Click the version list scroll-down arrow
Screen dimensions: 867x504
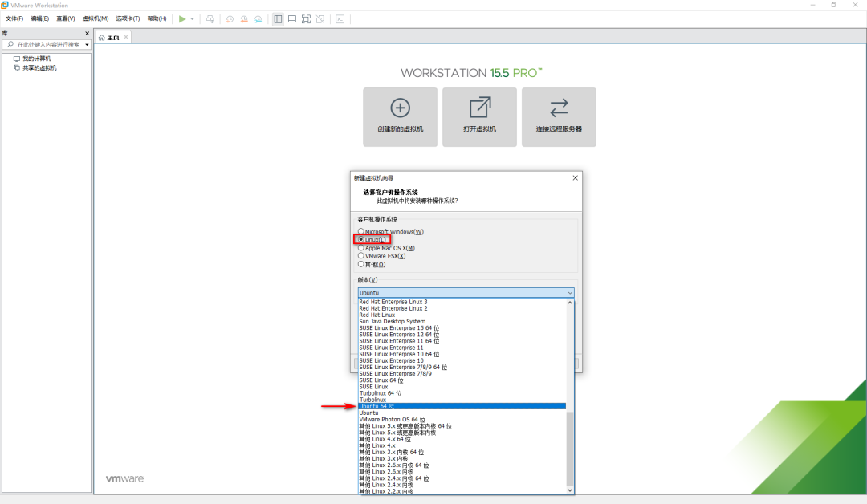pos(570,490)
